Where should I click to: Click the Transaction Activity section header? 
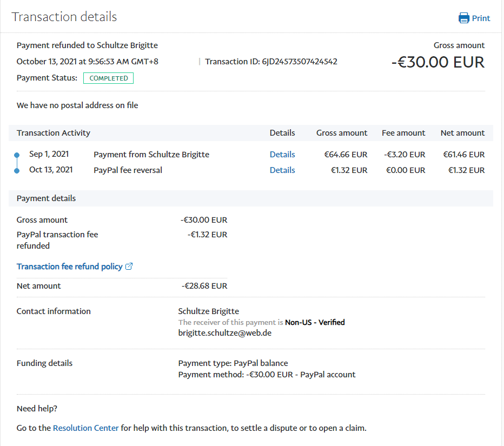54,133
